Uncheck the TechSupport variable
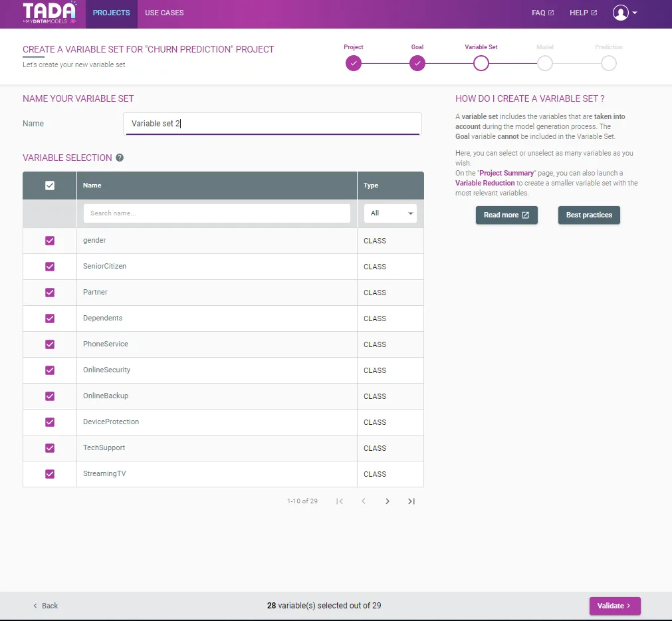Viewport: 672px width, 621px height. click(x=50, y=448)
